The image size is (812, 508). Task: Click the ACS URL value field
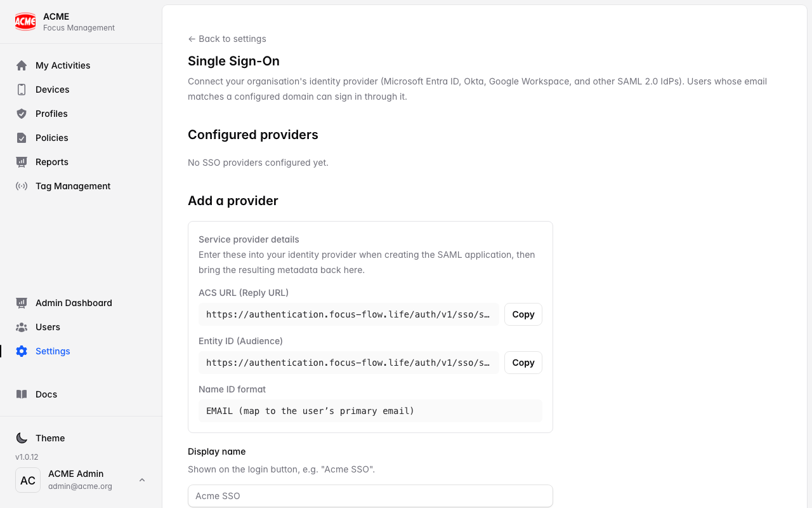pyautogui.click(x=349, y=314)
